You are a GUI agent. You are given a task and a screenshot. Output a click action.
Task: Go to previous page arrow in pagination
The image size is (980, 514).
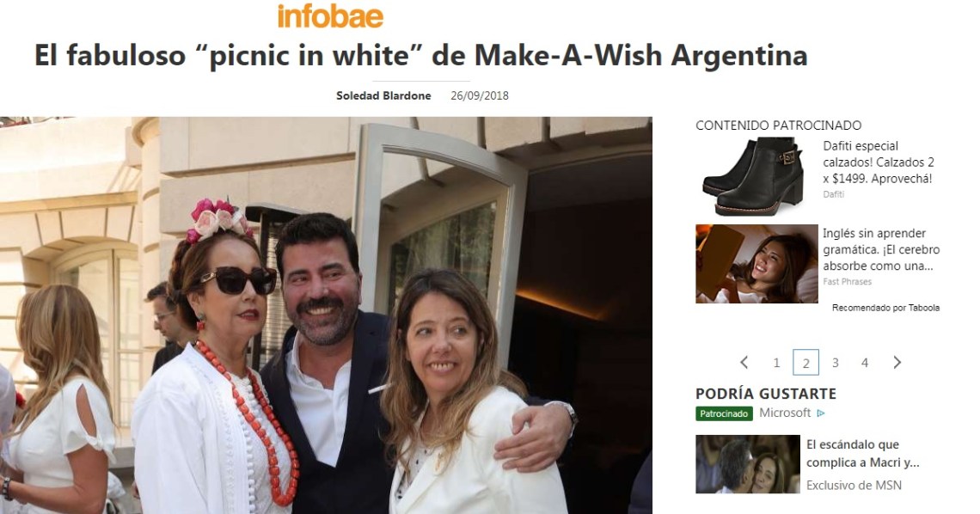(x=744, y=362)
